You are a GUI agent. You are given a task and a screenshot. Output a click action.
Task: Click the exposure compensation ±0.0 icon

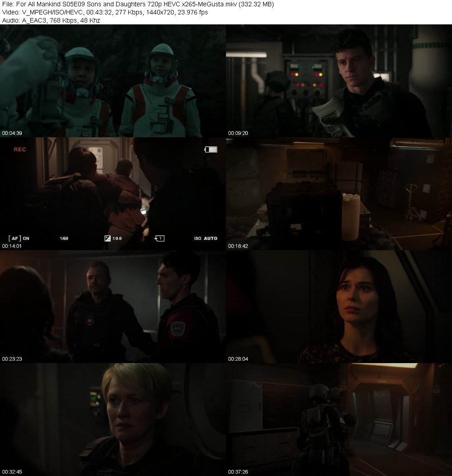click(x=113, y=238)
